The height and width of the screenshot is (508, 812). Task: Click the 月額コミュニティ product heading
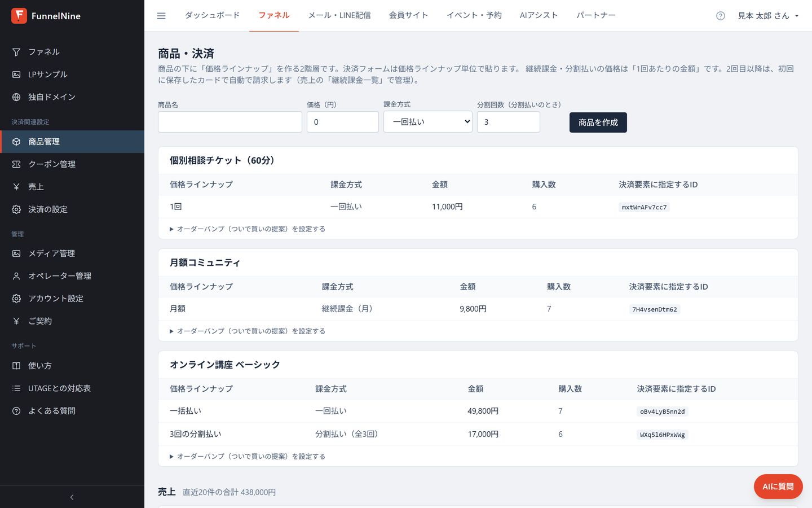pos(205,262)
